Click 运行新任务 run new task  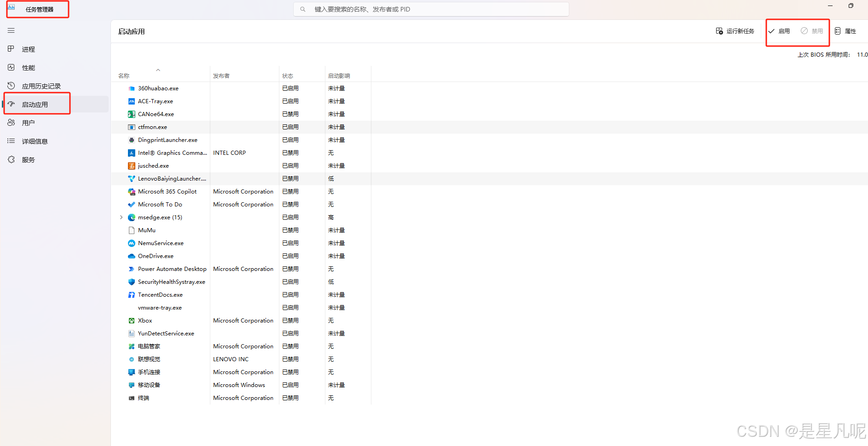tap(735, 31)
